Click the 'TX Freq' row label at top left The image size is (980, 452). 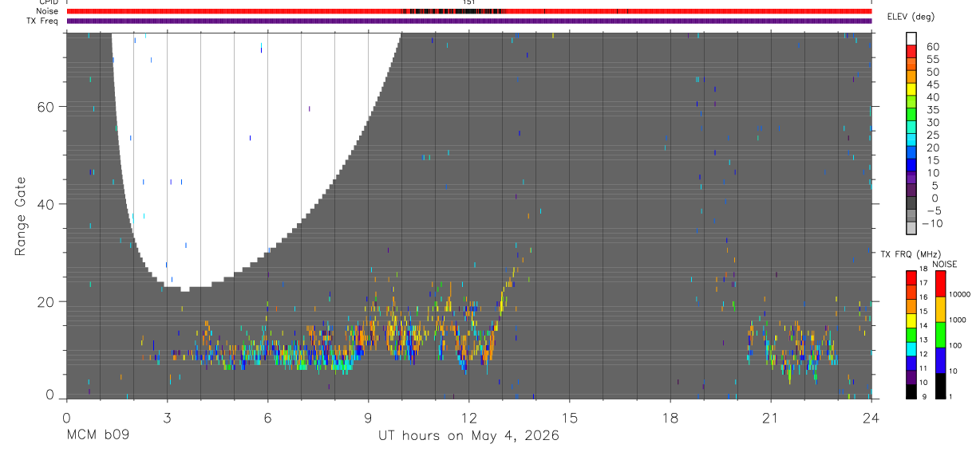(x=43, y=21)
